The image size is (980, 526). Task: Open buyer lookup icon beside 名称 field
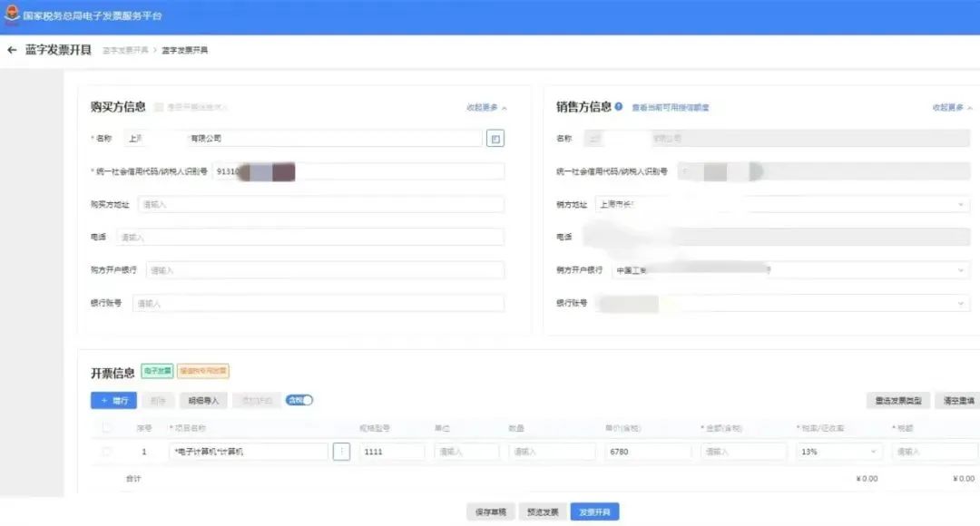495,139
